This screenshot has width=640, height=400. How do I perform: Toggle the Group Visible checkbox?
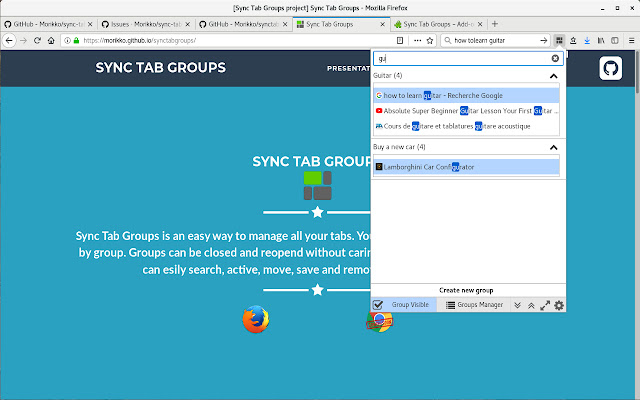[x=378, y=305]
